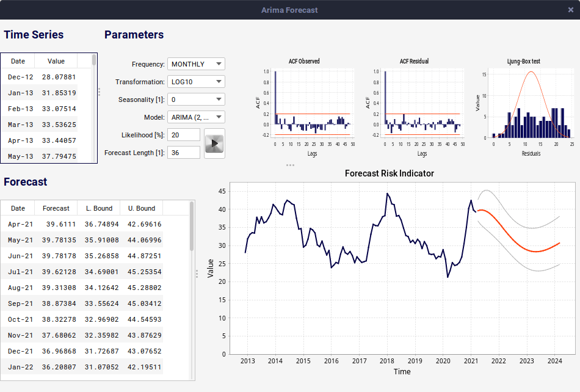The image size is (580, 392).
Task: Click the horizontal splitter dots above the risk chart
Action: [x=290, y=165]
